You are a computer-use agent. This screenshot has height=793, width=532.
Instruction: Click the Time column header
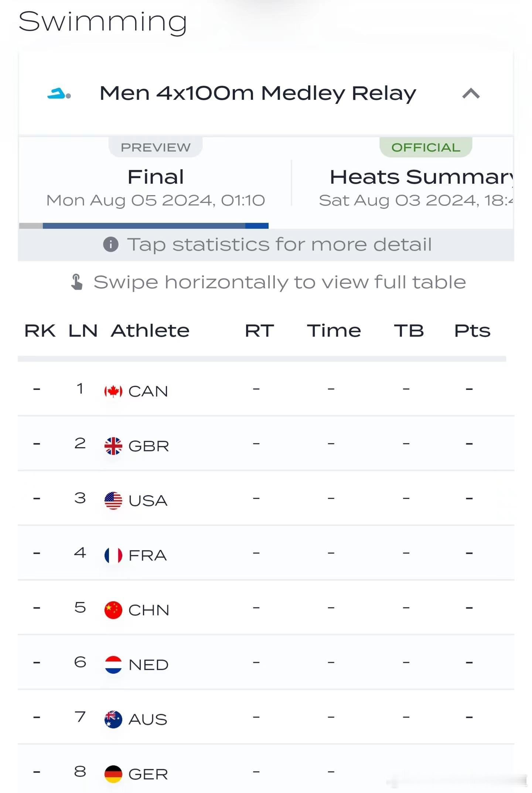(334, 330)
